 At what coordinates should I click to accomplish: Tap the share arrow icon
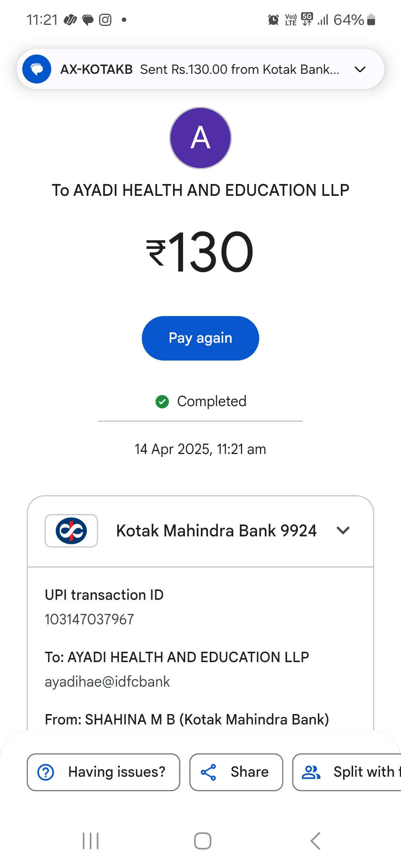pyautogui.click(x=208, y=772)
